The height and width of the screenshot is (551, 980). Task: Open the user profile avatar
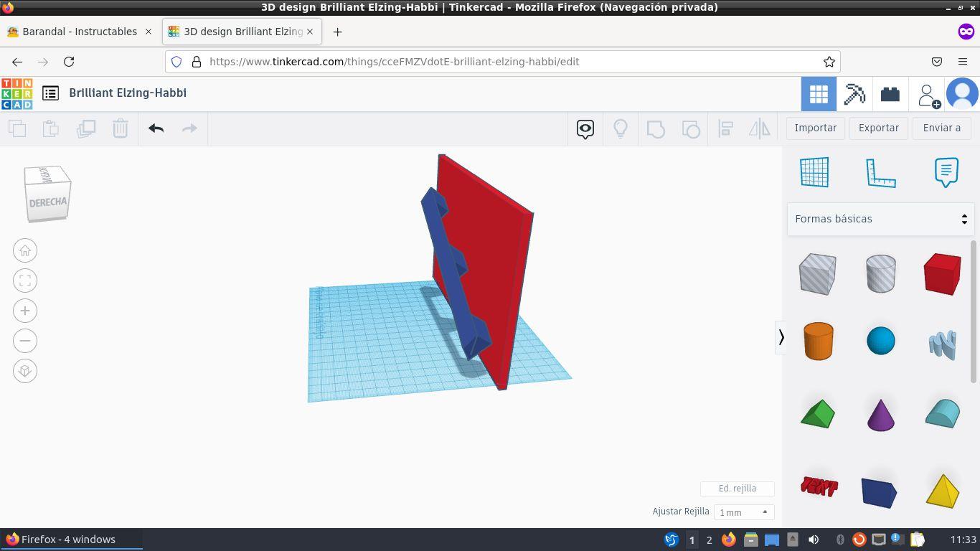pyautogui.click(x=963, y=94)
